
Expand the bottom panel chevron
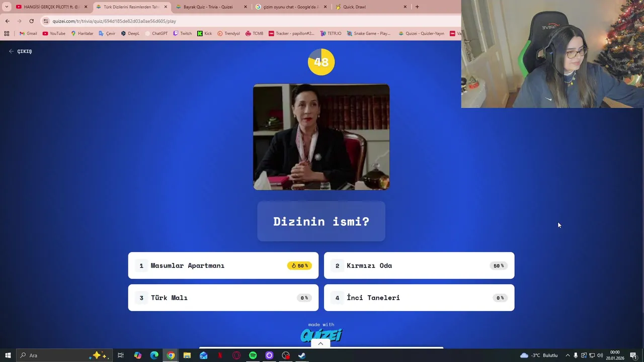point(320,344)
